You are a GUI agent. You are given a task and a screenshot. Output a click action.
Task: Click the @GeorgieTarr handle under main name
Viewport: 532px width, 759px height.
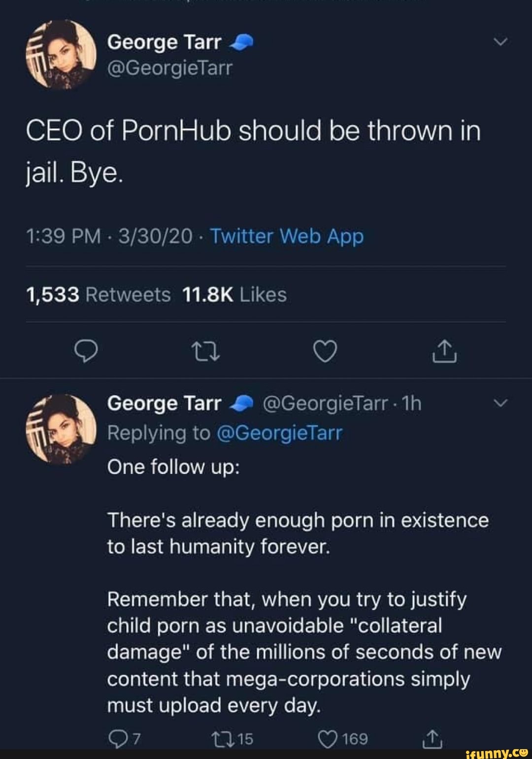(169, 68)
